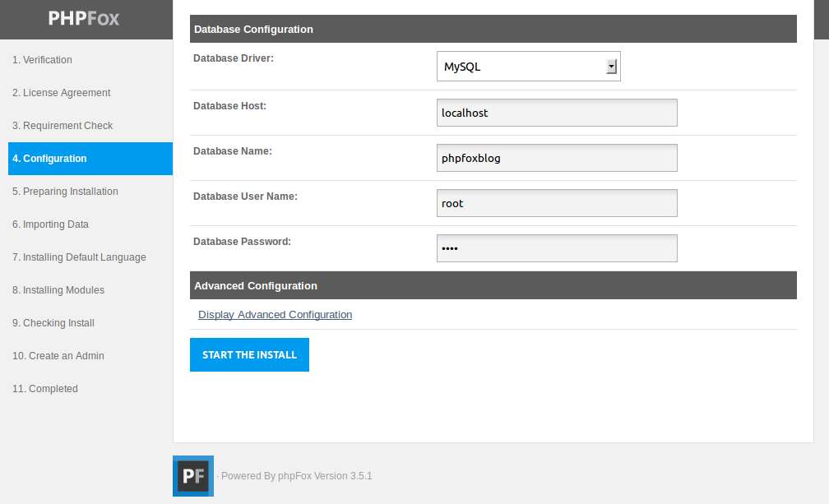
Task: Select step 11. Completed
Action: point(45,389)
